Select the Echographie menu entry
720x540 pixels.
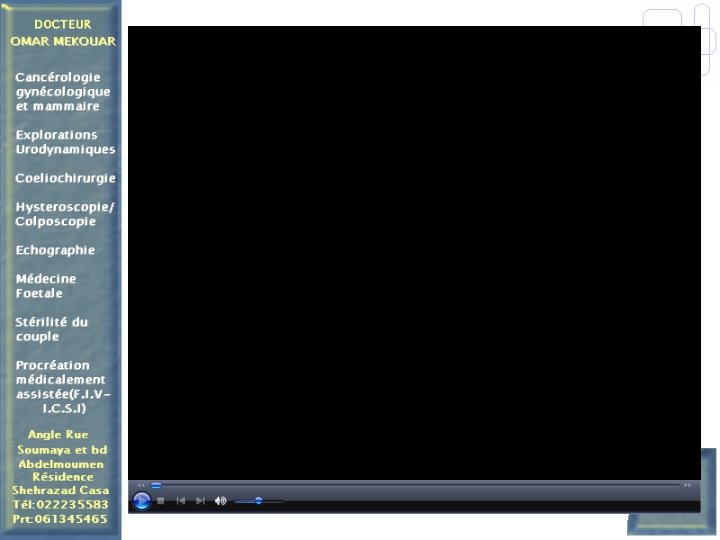click(55, 250)
